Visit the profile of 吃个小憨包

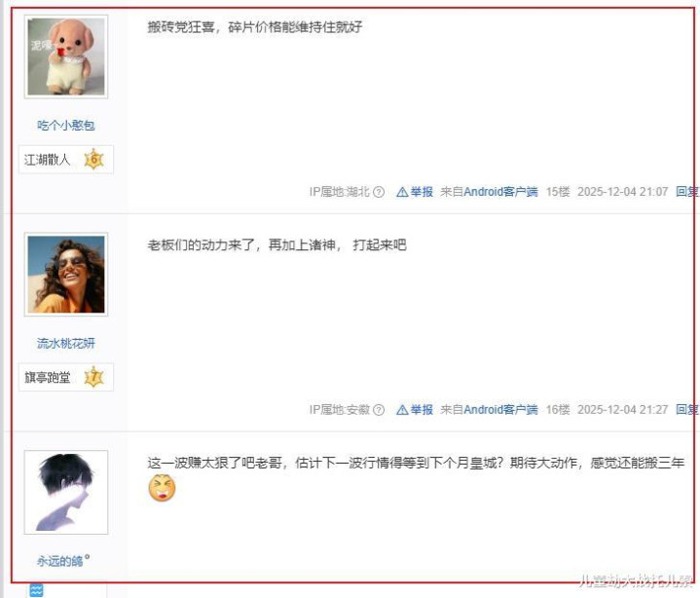tap(66, 125)
